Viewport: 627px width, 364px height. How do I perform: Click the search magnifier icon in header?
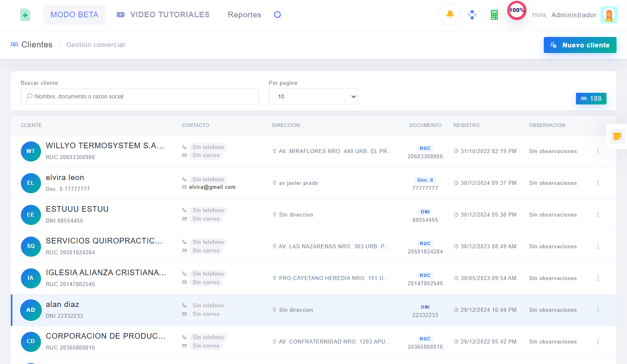pyautogui.click(x=278, y=15)
